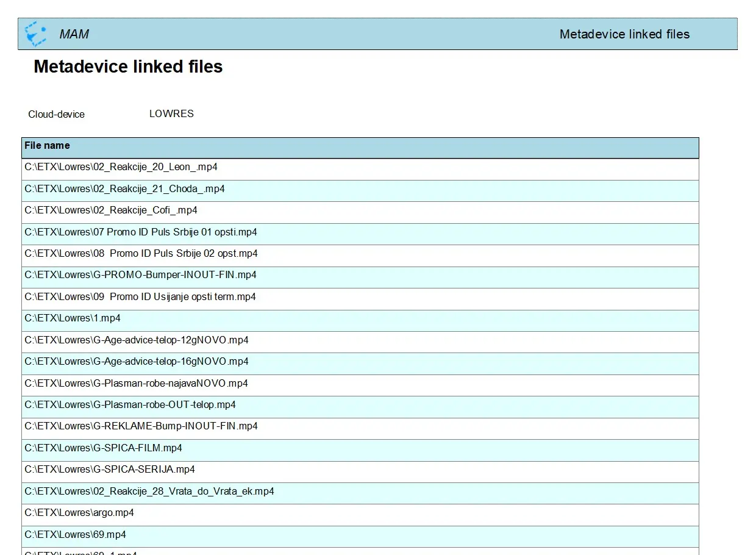Screen dimensions: 756x555
Task: Select 09 Promo ID Usijanje opsti term file
Action: 140,297
